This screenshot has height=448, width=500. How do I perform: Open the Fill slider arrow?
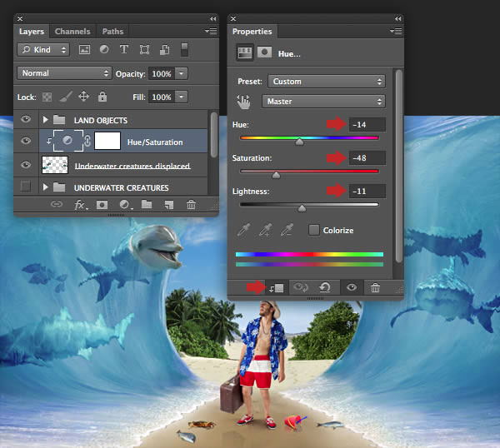[182, 97]
